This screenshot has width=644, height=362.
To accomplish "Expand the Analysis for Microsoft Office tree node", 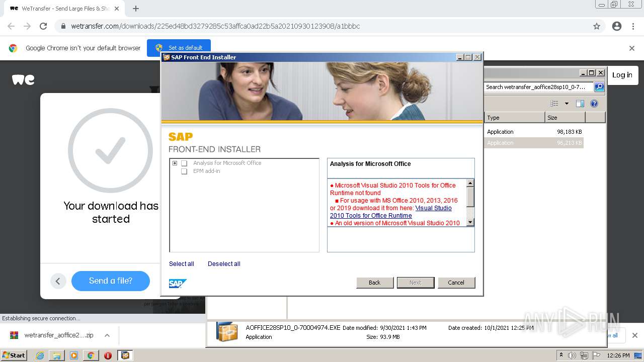I will (175, 163).
